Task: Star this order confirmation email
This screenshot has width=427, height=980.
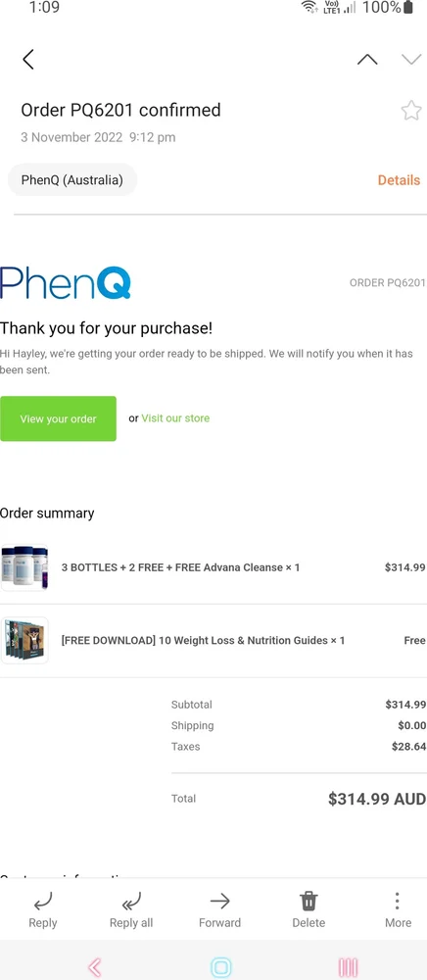Action: click(411, 111)
